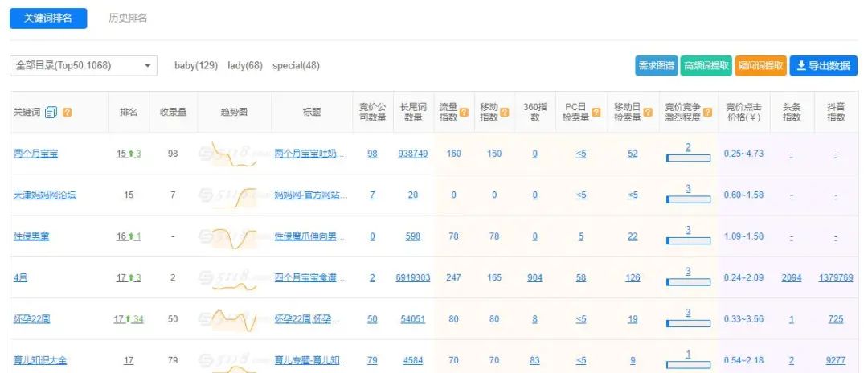Image resolution: width=868 pixels, height=373 pixels.
Task: Click help icon in 流量指数 header
Action: pyautogui.click(x=464, y=113)
